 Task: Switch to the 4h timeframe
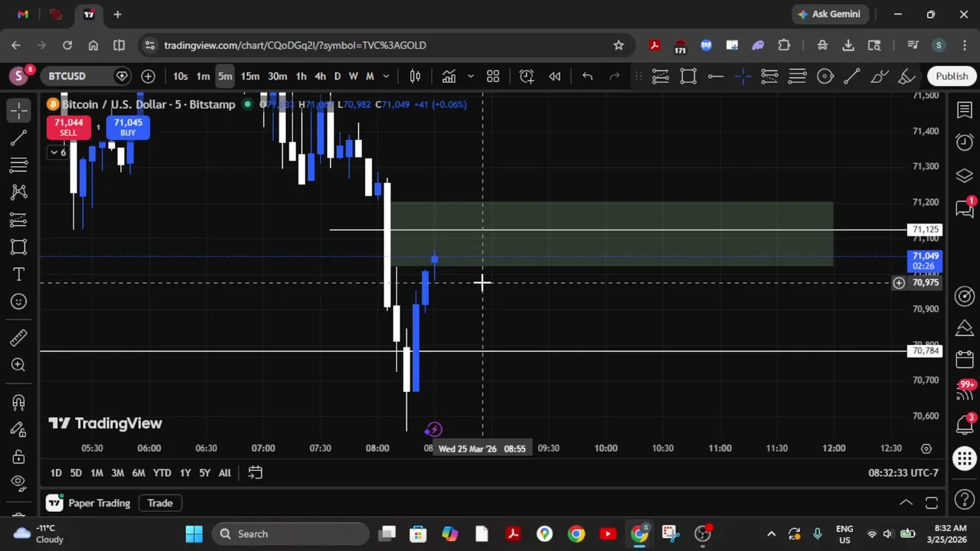320,76
